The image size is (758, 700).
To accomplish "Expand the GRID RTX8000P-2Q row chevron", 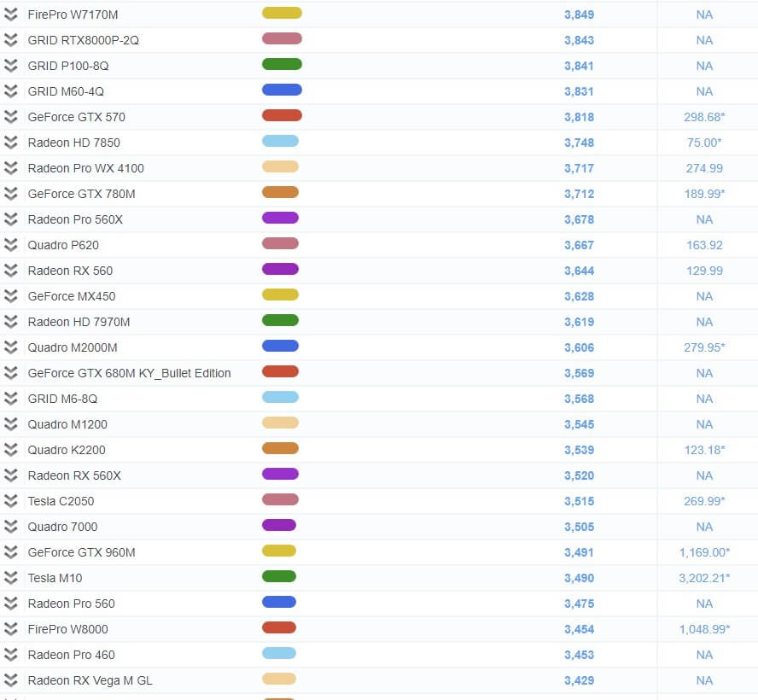I will point(10,40).
